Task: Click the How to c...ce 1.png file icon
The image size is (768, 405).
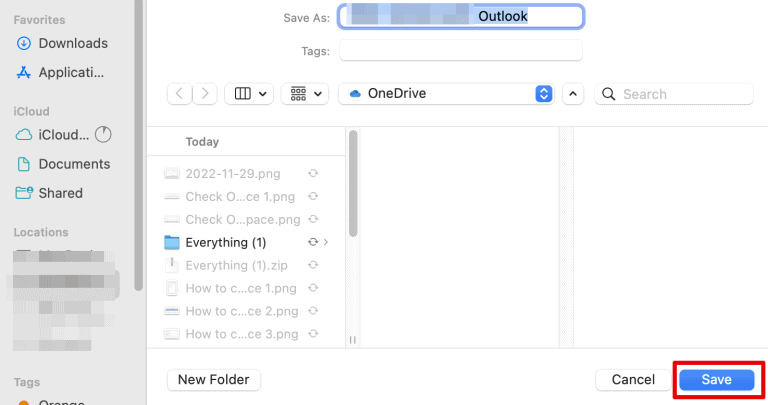Action: coord(171,288)
